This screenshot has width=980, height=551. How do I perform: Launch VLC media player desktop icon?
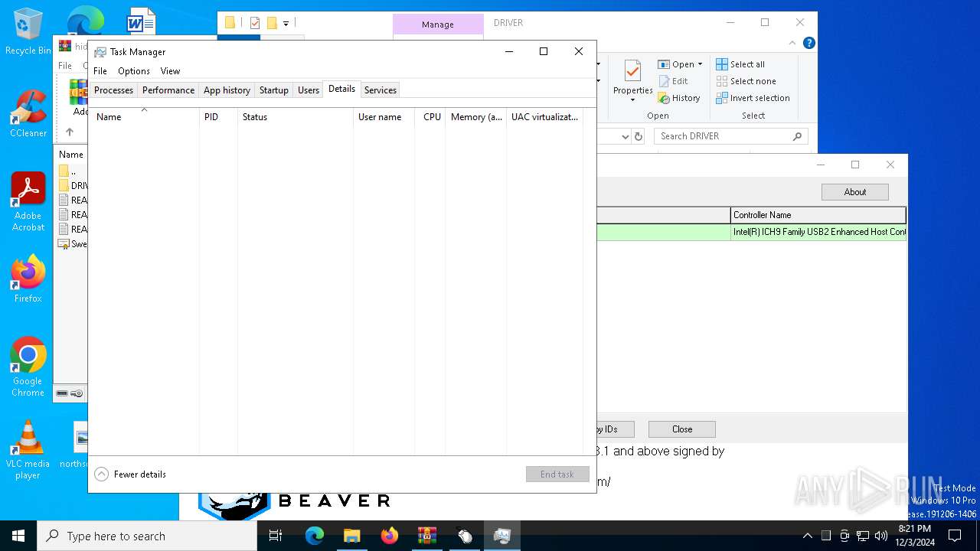point(28,450)
